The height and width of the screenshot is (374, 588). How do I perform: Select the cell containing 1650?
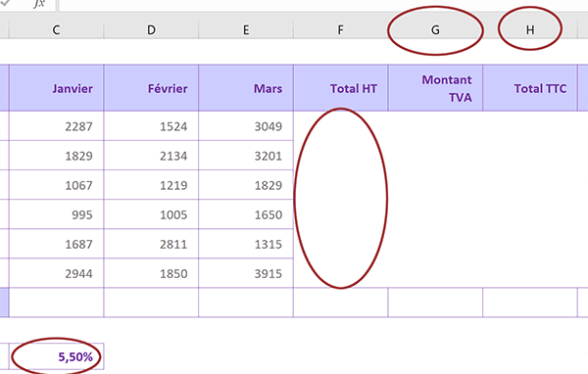click(x=246, y=214)
